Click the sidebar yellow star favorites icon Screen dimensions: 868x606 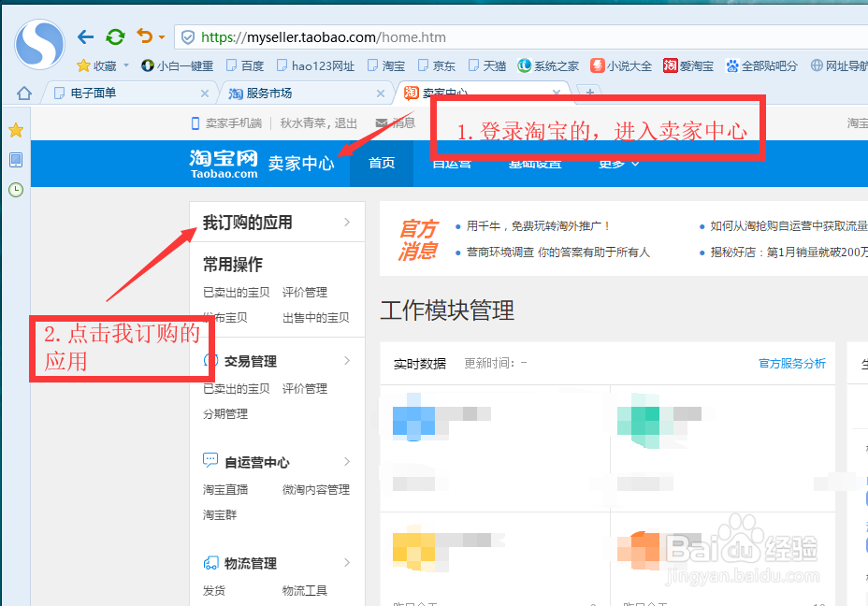click(x=16, y=131)
